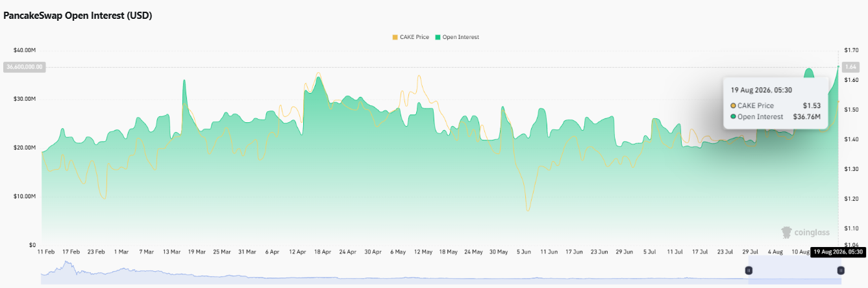
Task: Click the selected range window in navigator
Action: pos(795,270)
